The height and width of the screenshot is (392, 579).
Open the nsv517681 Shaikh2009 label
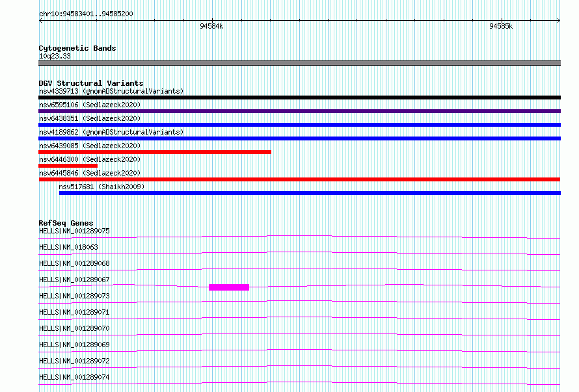[101, 187]
